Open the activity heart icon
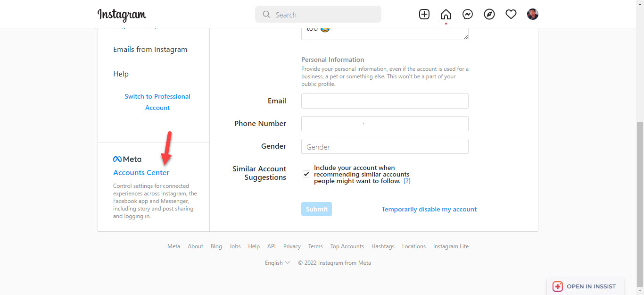This screenshot has width=644, height=295. 511,14
